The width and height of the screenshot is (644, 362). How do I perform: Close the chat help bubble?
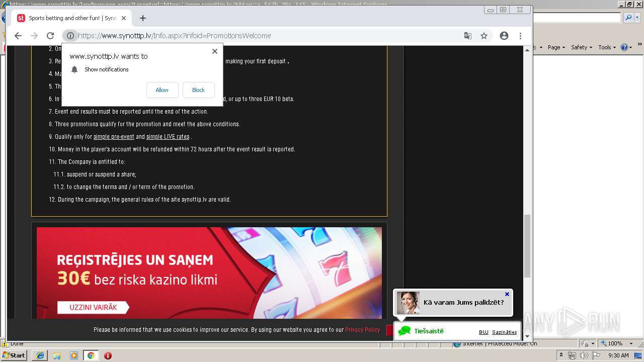tap(507, 294)
